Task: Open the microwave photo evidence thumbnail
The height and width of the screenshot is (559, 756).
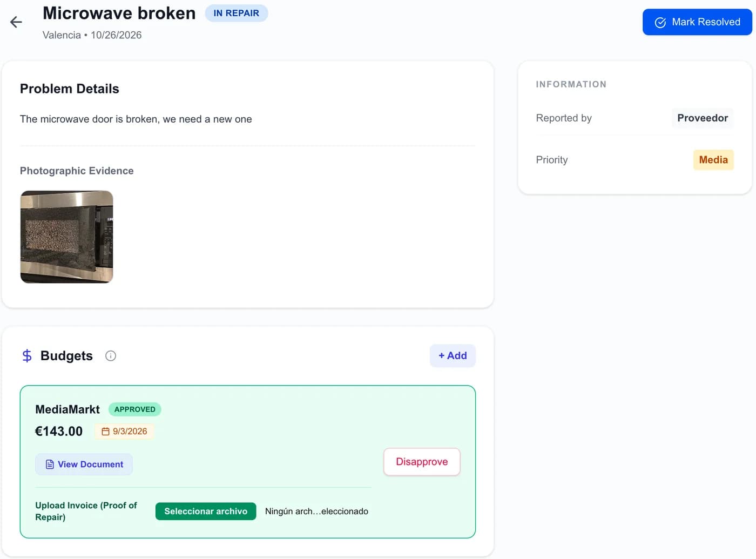Action: coord(66,237)
